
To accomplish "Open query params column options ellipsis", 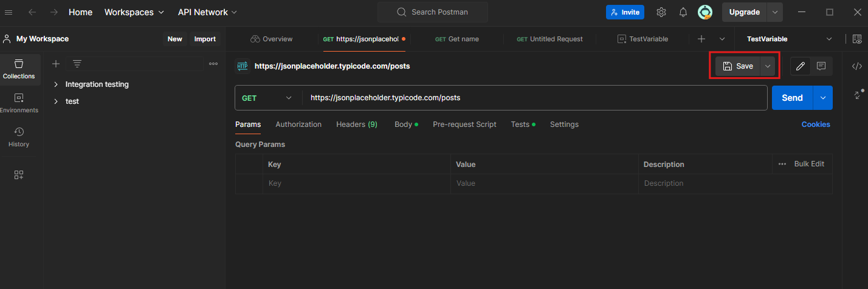I will [x=782, y=164].
